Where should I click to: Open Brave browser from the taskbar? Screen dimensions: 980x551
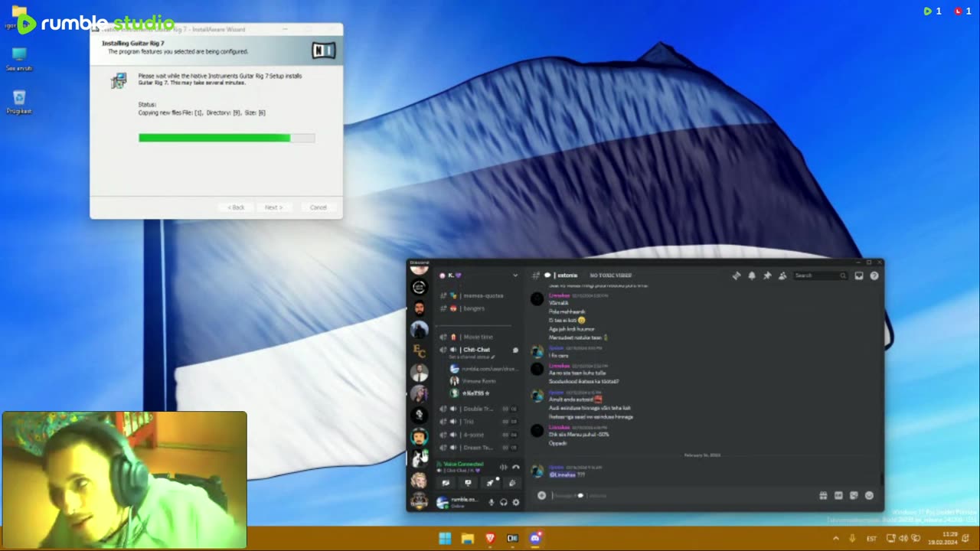click(x=490, y=539)
